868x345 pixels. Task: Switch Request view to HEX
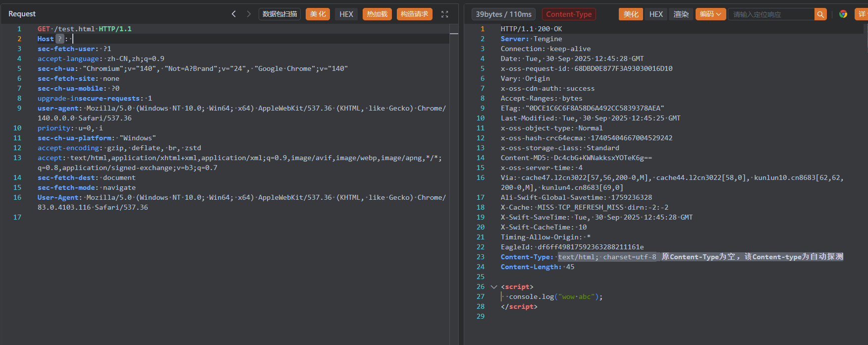(x=346, y=14)
